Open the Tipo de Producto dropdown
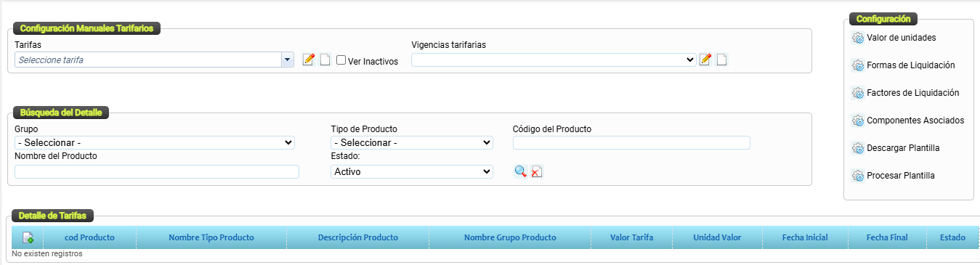Screen dimensions: 980x265 tap(412, 143)
